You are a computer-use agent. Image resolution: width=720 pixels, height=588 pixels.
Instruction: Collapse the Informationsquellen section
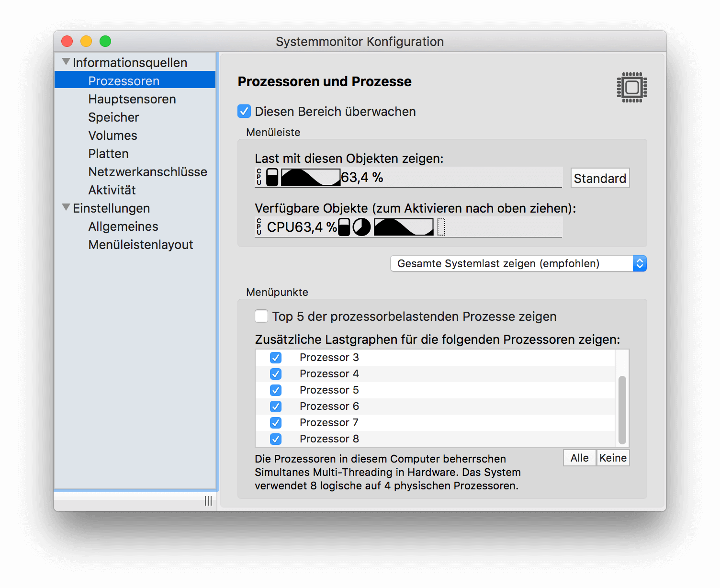[x=66, y=62]
